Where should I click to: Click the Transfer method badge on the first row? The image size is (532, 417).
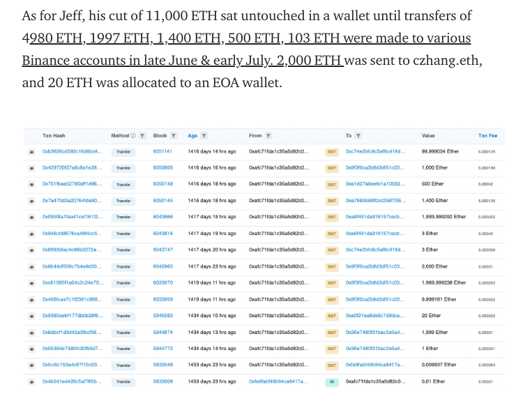pos(123,152)
